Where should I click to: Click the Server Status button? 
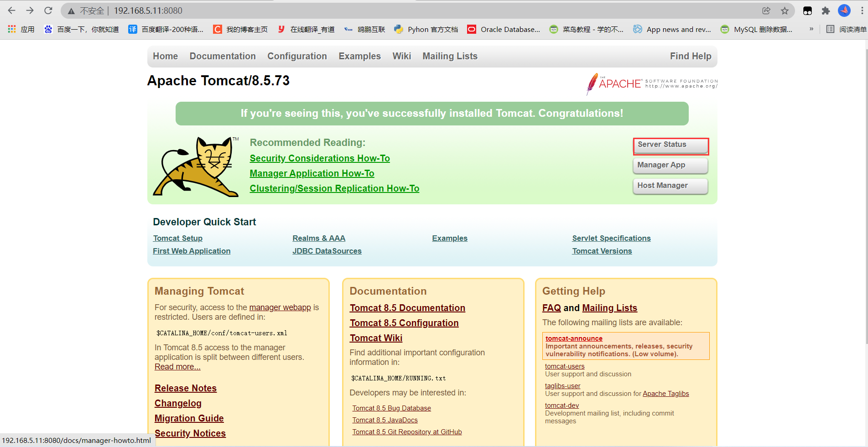(x=670, y=146)
